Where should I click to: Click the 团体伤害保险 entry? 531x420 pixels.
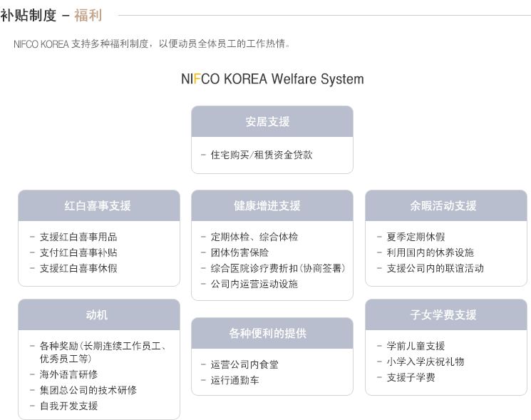(x=239, y=252)
